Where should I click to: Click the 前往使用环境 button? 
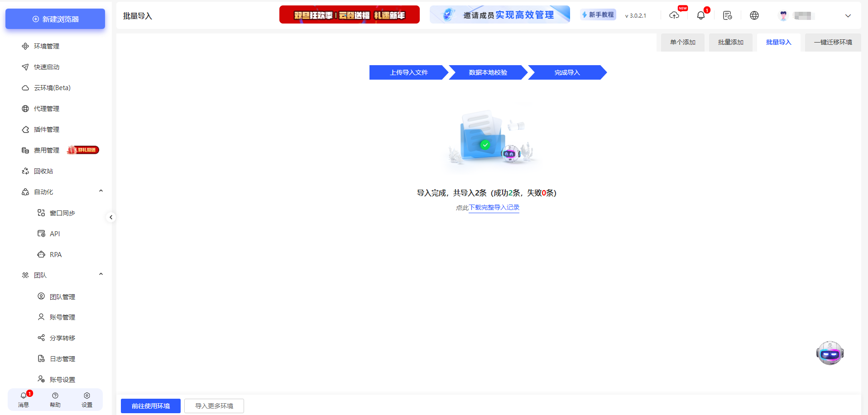150,405
